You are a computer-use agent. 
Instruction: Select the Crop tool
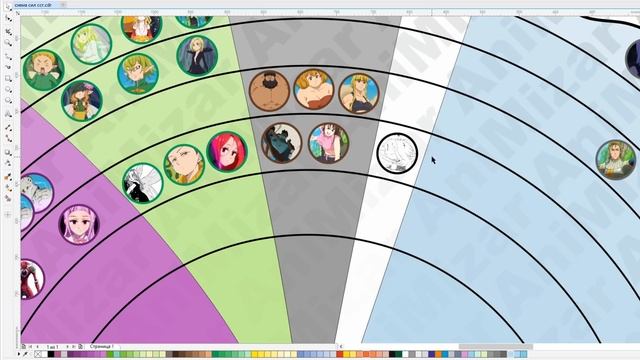pyautogui.click(x=8, y=31)
